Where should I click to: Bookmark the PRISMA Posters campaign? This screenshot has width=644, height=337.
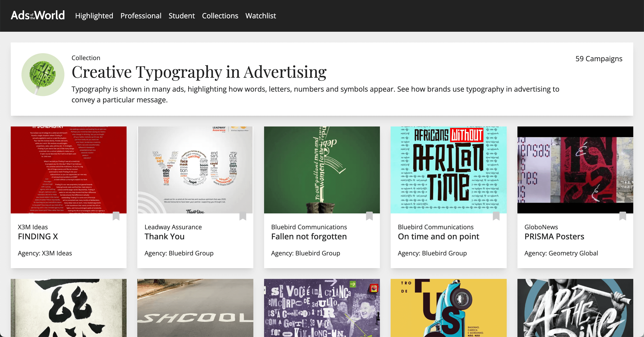pos(623,217)
